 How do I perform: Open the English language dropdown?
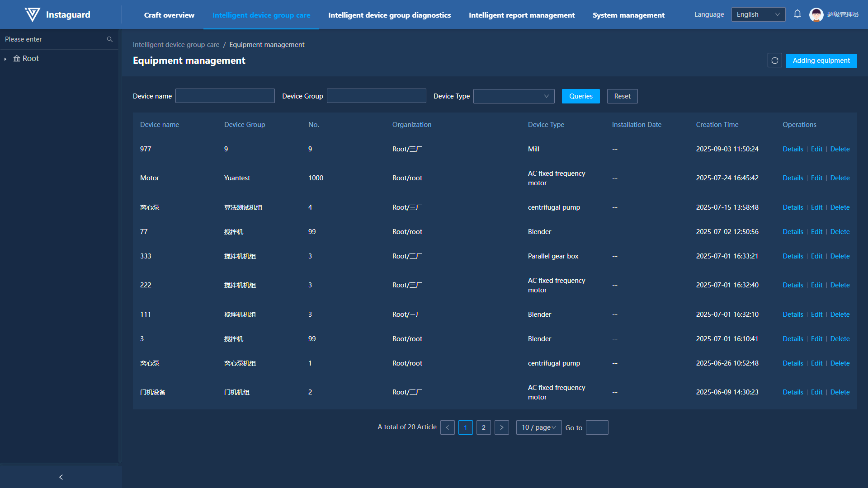click(x=758, y=14)
